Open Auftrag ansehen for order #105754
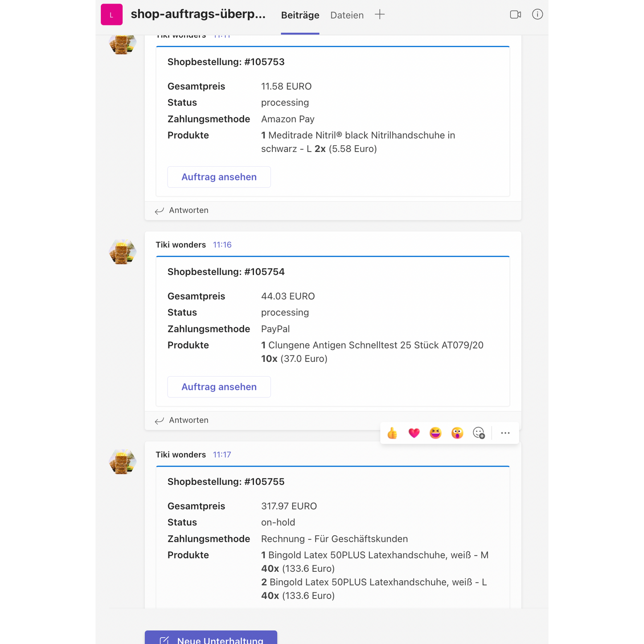Screen dimensions: 644x644 (219, 387)
